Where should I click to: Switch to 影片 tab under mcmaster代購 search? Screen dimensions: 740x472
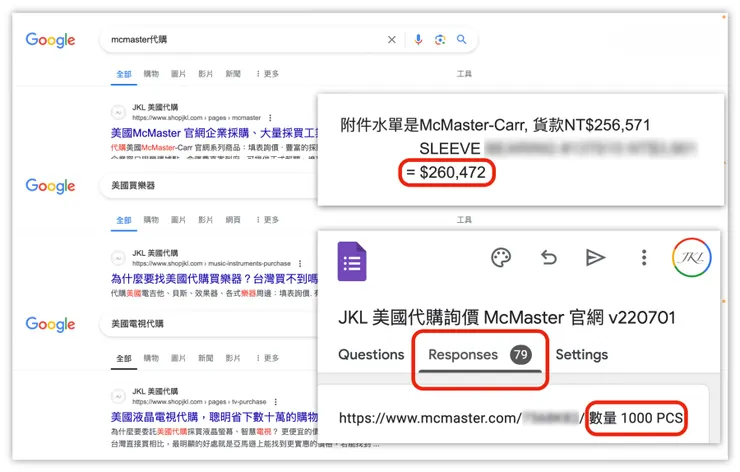[x=205, y=74]
